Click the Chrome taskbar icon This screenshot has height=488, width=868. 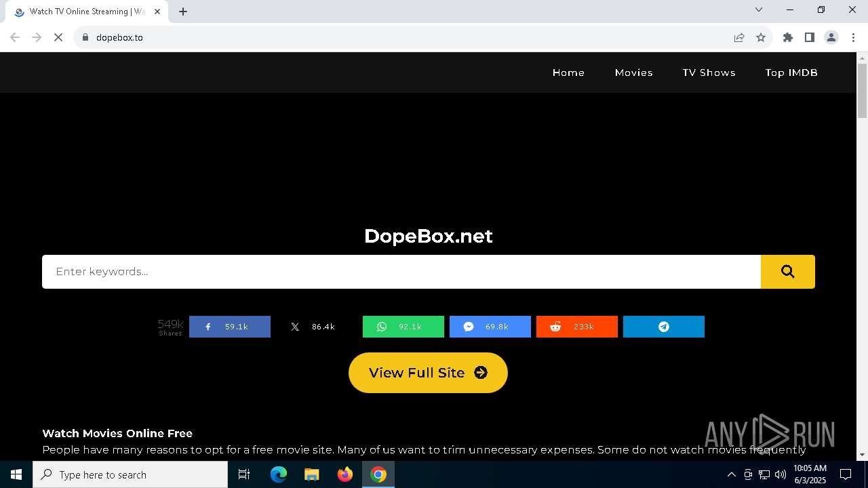pyautogui.click(x=378, y=474)
